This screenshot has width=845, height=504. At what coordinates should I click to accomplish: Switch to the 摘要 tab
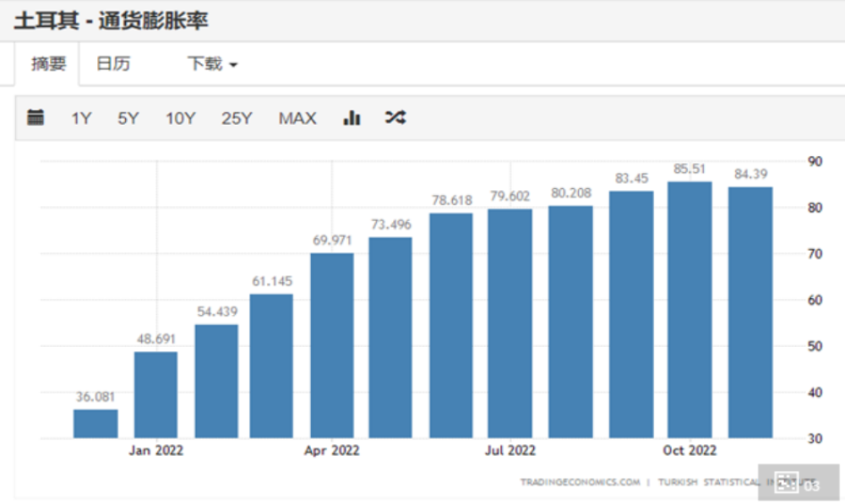(49, 64)
